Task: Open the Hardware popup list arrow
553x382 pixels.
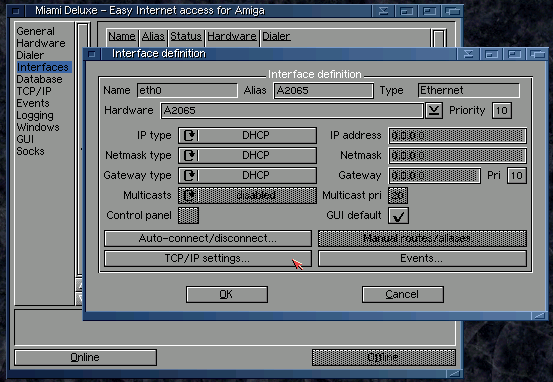Action: coord(434,111)
